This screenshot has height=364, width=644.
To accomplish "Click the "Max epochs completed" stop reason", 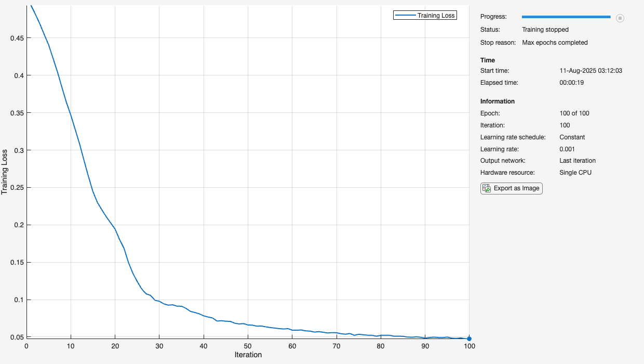I will click(555, 43).
